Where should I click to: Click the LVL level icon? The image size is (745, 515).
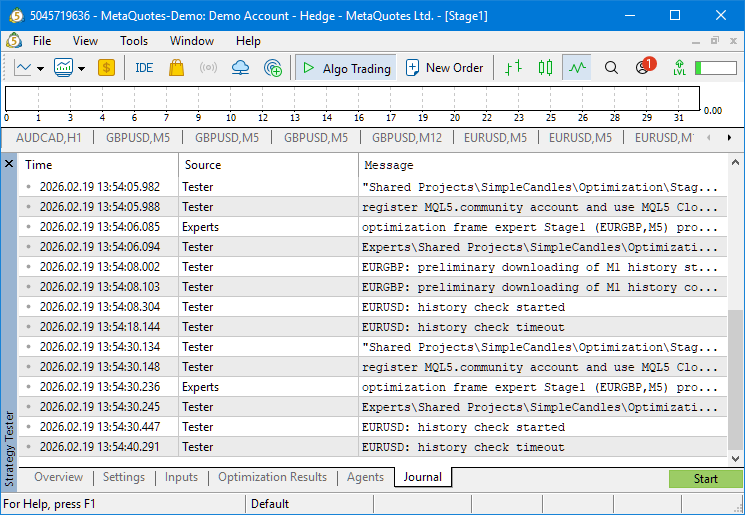click(x=679, y=68)
